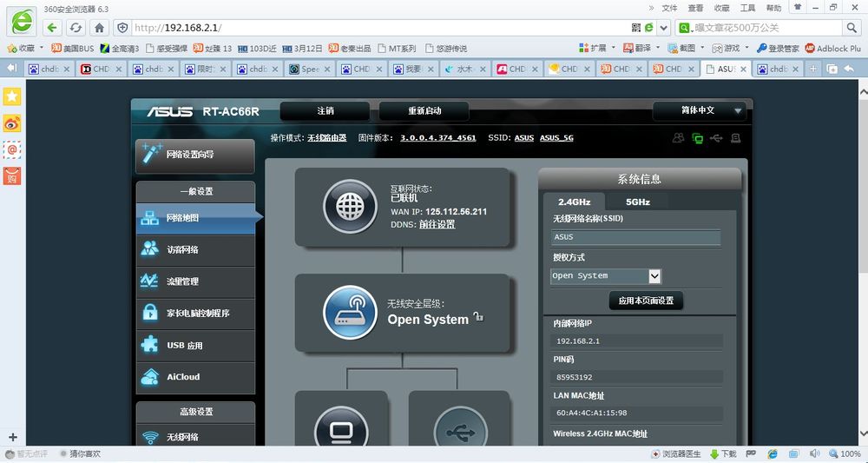Open the 工具 menu

[748, 8]
